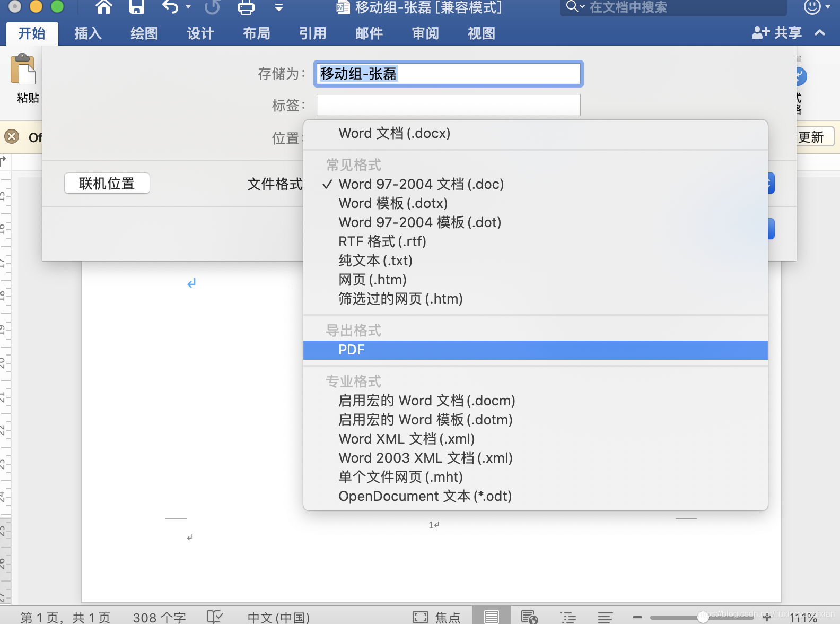Open the 绘图 tab
840x624 pixels.
[144, 33]
